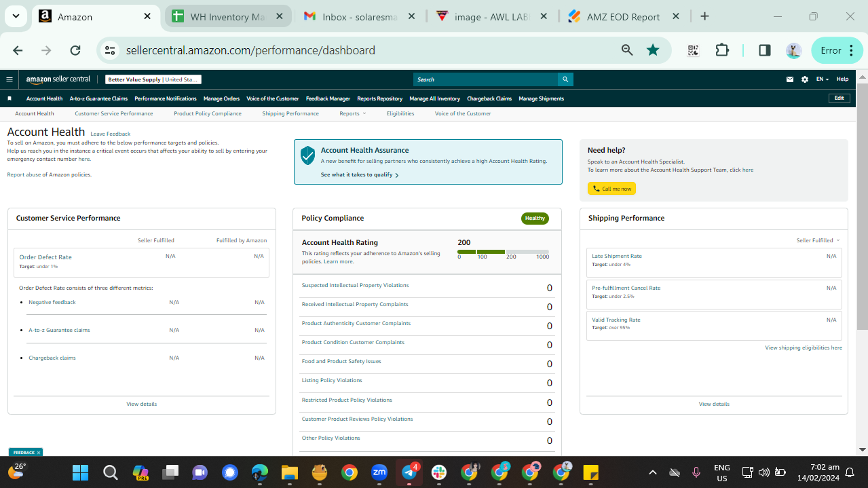Click Report abuse of Amazon policies
The width and height of the screenshot is (868, 488).
[49, 174]
